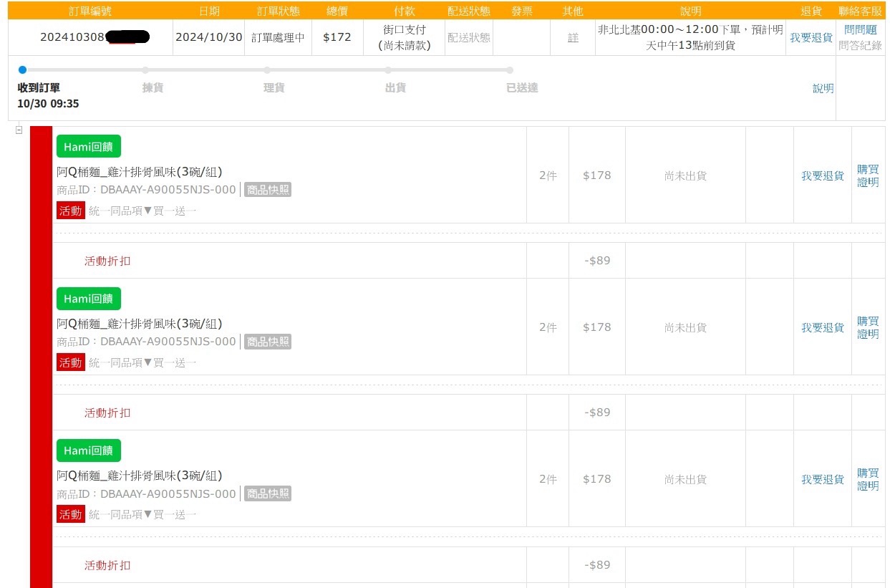
Task: Click the 配送狀態 cell in order row
Action: click(469, 37)
